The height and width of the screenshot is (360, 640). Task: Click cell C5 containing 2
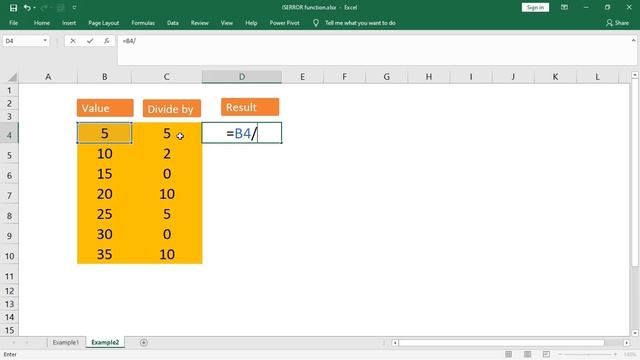tap(167, 153)
